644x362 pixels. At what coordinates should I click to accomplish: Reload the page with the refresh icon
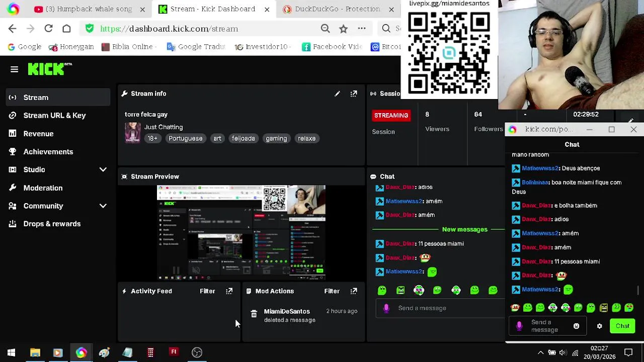[48, 29]
